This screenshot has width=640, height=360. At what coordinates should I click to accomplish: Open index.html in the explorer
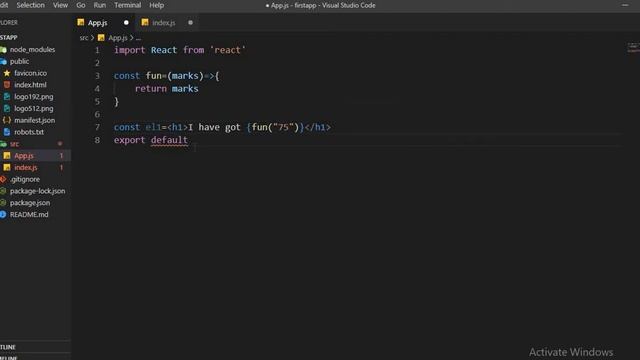click(30, 85)
